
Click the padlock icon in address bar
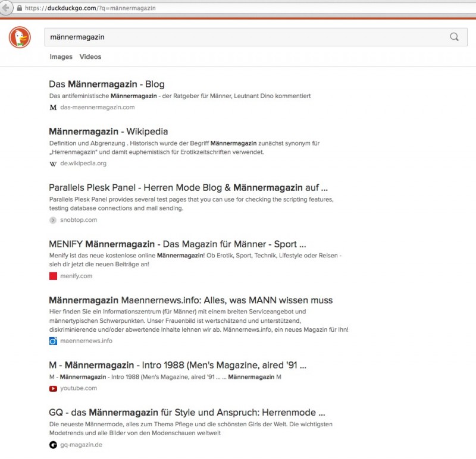tap(19, 8)
